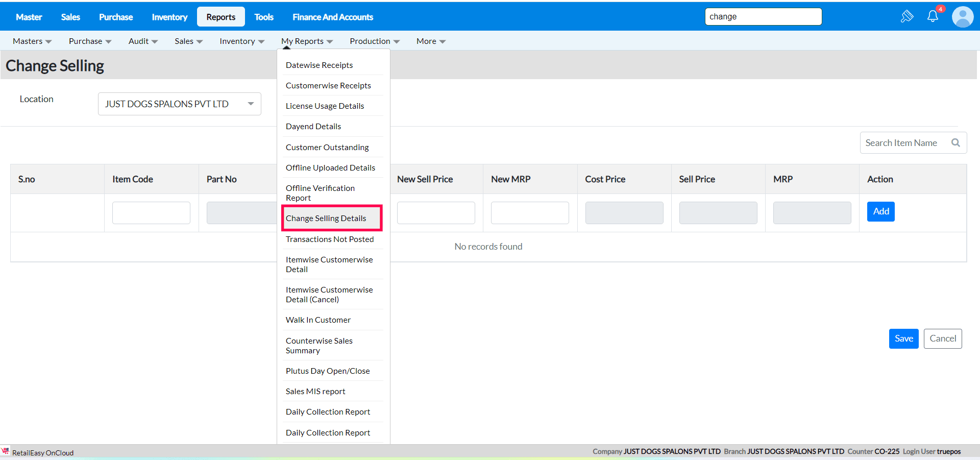The height and width of the screenshot is (460, 980).
Task: Expand the More menu
Action: tap(431, 41)
